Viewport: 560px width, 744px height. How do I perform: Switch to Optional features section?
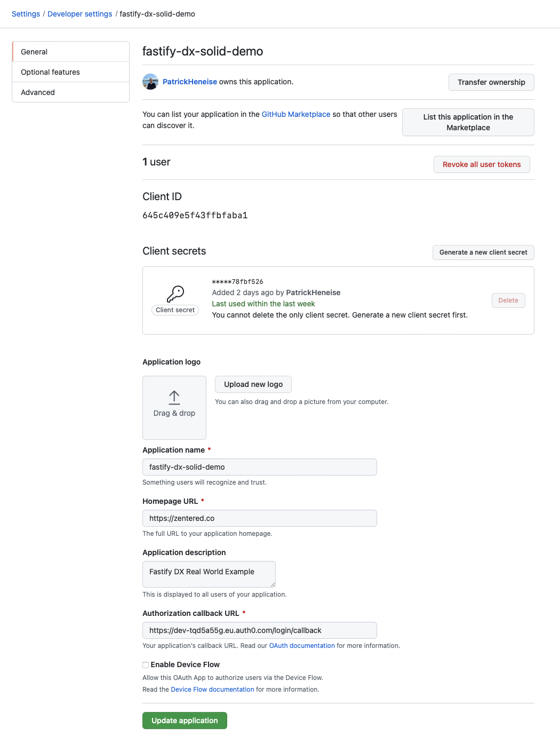coord(50,72)
